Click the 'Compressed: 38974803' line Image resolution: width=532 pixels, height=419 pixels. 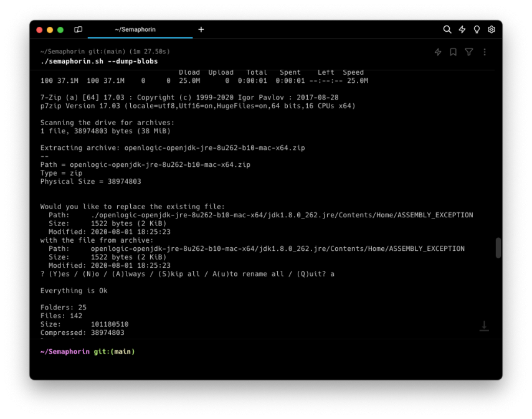tap(82, 332)
